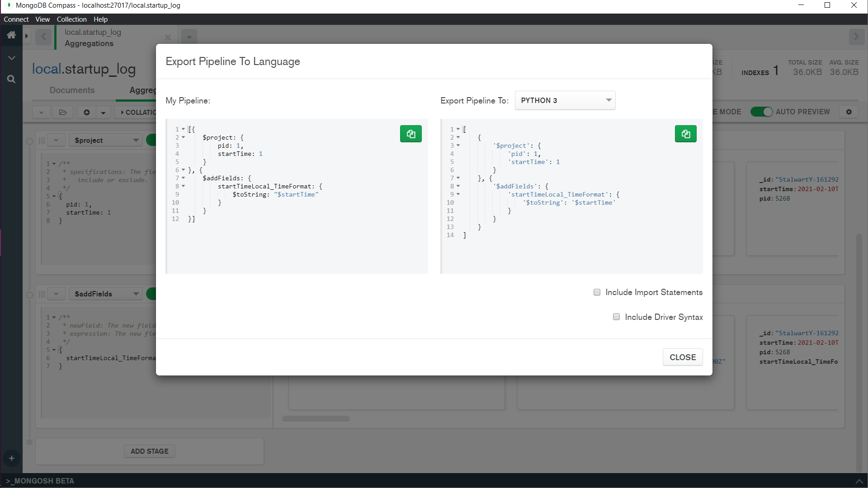Add a new tab with plus icon
This screenshot has height=488, width=868.
(x=189, y=37)
